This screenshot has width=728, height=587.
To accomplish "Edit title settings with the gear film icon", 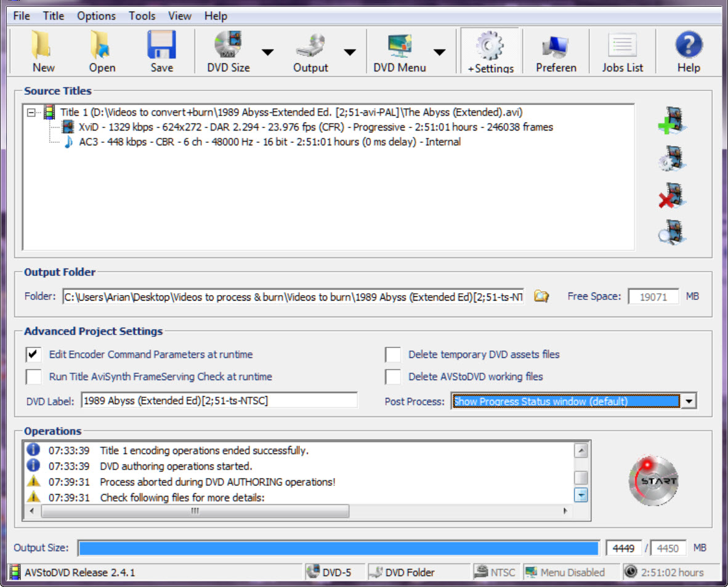I will [672, 158].
